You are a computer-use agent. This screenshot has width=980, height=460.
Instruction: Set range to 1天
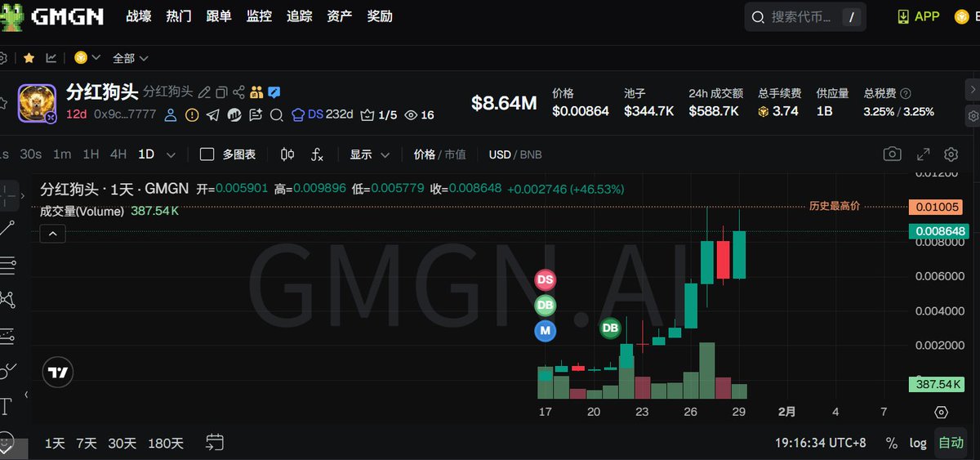coord(55,443)
